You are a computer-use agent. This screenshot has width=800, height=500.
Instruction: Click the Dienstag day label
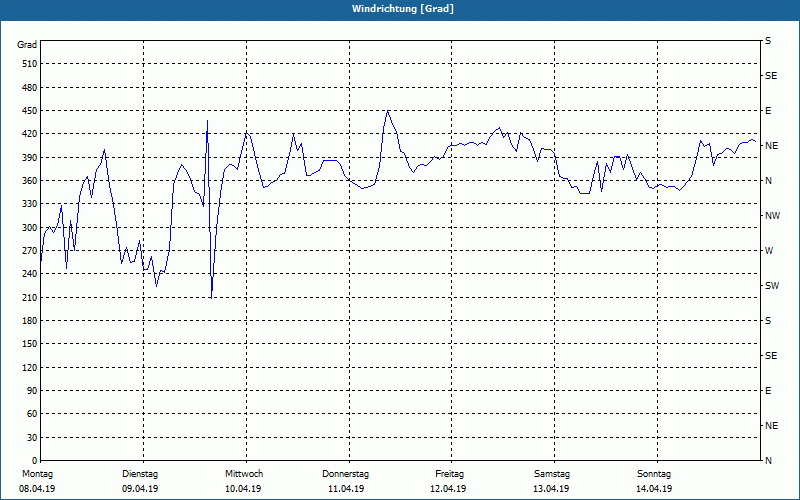pyautogui.click(x=140, y=474)
